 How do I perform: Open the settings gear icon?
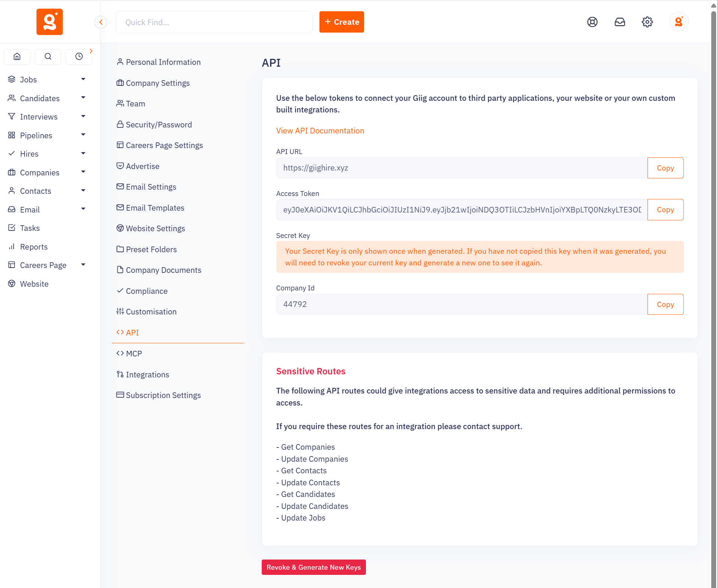[x=647, y=22]
